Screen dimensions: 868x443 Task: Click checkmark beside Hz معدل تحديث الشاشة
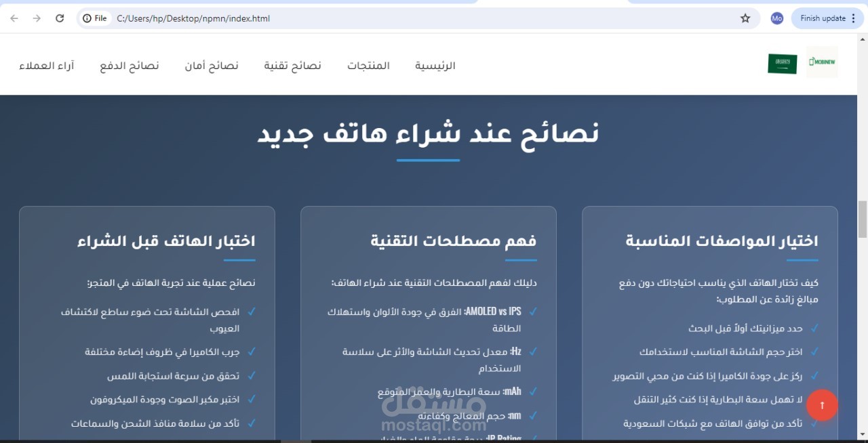point(533,351)
